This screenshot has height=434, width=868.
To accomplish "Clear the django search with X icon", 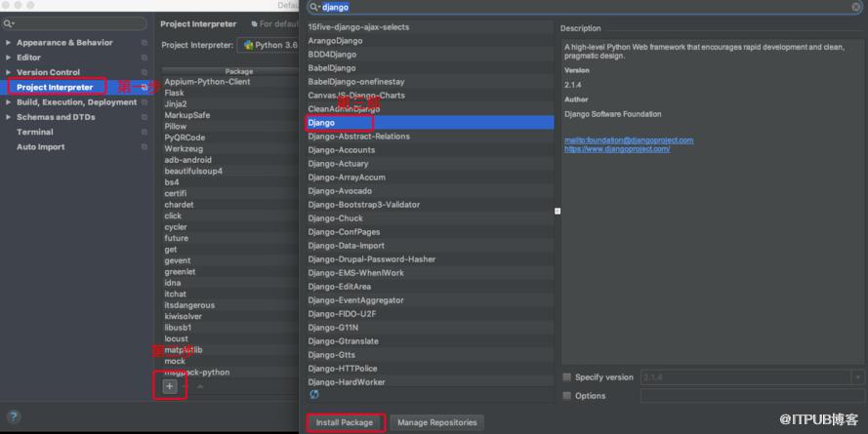I will tap(856, 7).
